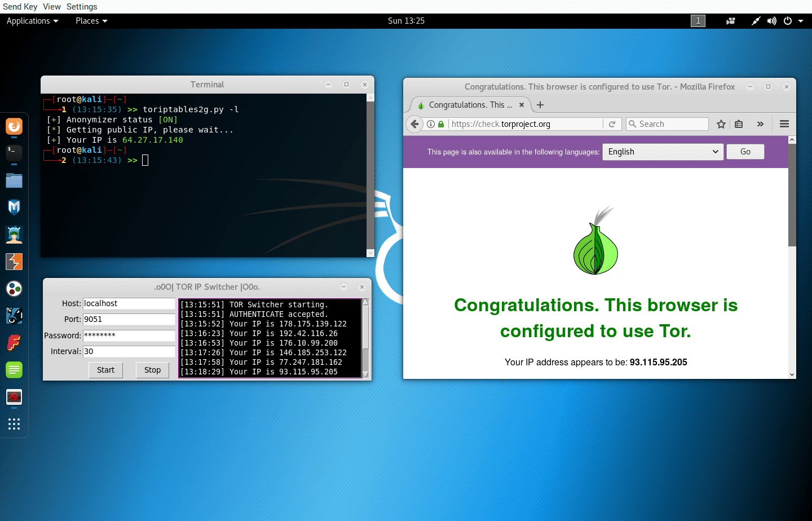Open a new Firefox tab
The image size is (812, 521).
(540, 105)
